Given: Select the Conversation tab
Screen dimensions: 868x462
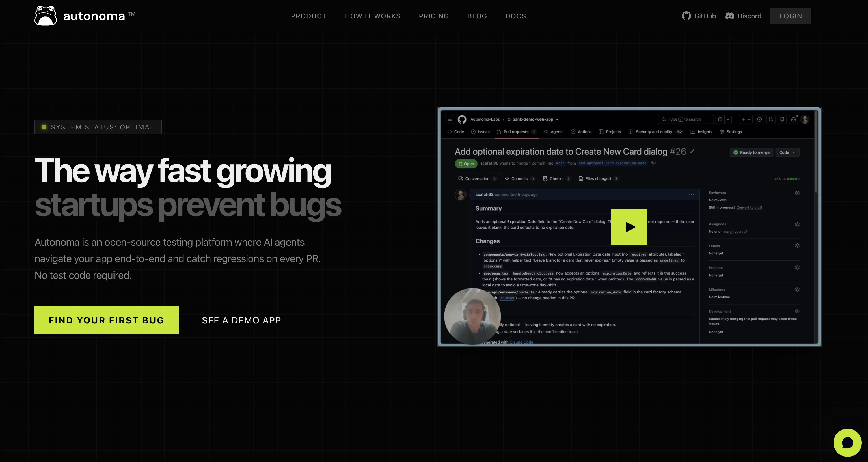Looking at the screenshot, I should pyautogui.click(x=478, y=179).
